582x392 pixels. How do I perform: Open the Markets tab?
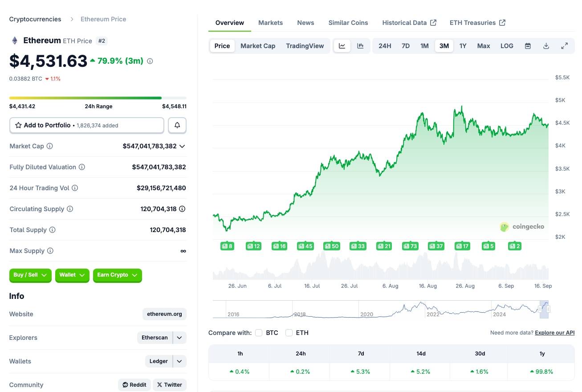click(x=271, y=23)
